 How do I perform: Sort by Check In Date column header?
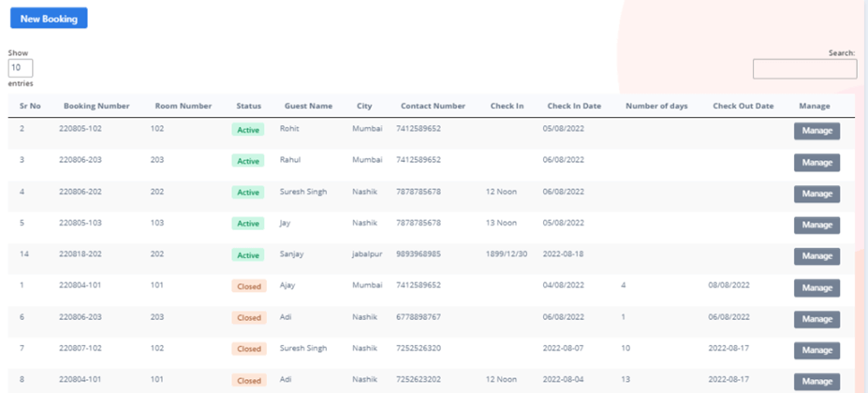(574, 106)
